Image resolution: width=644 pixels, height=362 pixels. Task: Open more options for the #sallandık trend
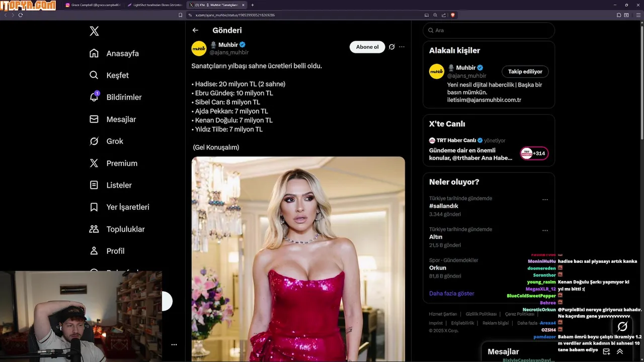tap(545, 200)
